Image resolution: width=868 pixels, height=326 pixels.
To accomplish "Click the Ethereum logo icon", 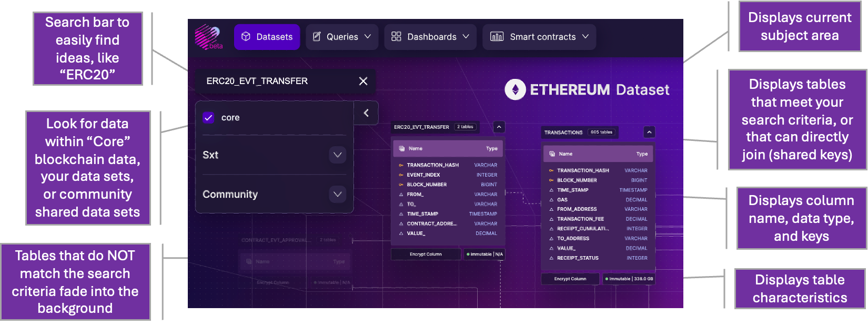I will (515, 90).
